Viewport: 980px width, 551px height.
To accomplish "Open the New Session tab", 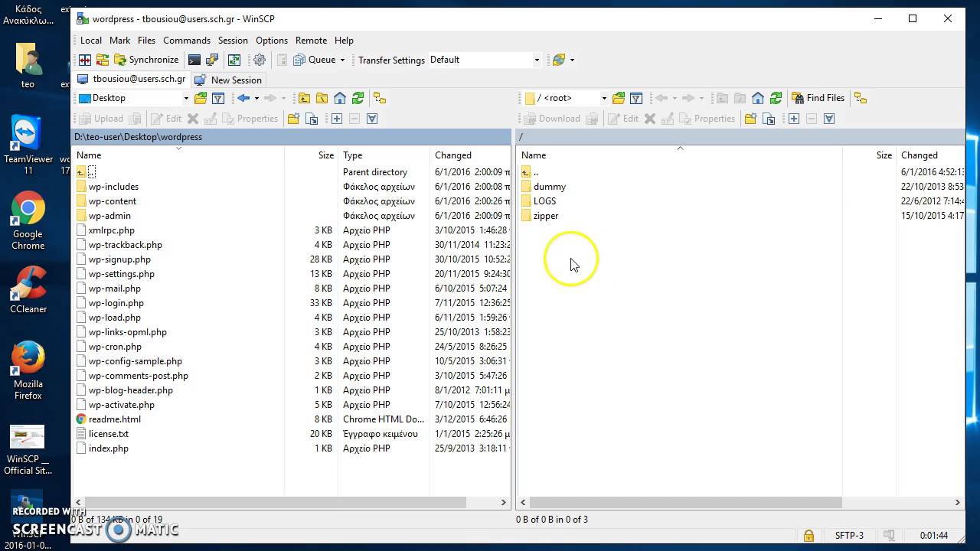I will coord(228,80).
